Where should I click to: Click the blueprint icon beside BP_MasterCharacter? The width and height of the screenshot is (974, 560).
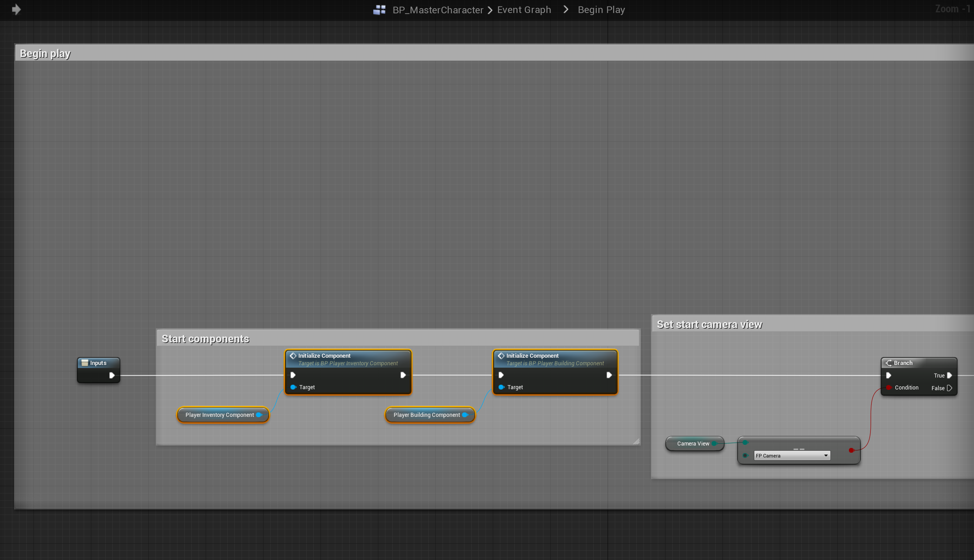coord(379,10)
